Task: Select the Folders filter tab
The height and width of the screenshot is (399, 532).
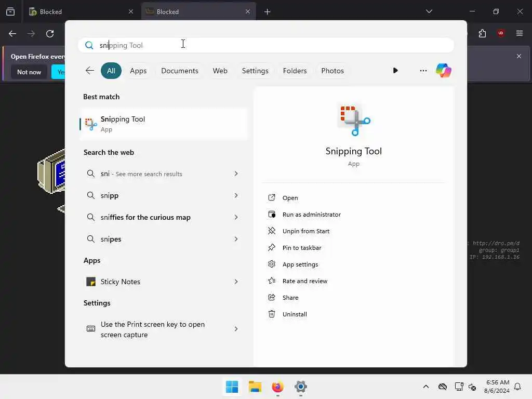Action: pyautogui.click(x=295, y=71)
